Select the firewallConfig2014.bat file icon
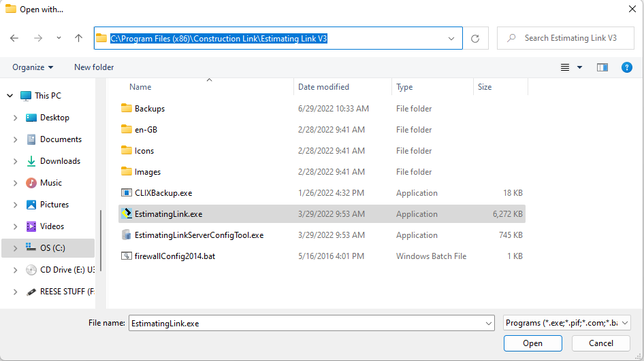Viewport: 644px width, 361px height. (127, 256)
